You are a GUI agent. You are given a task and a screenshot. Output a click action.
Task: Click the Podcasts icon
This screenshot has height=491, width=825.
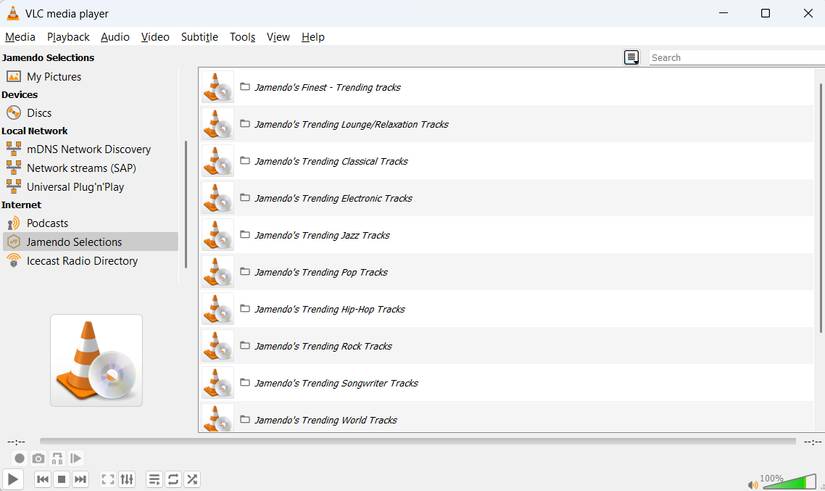tap(14, 223)
